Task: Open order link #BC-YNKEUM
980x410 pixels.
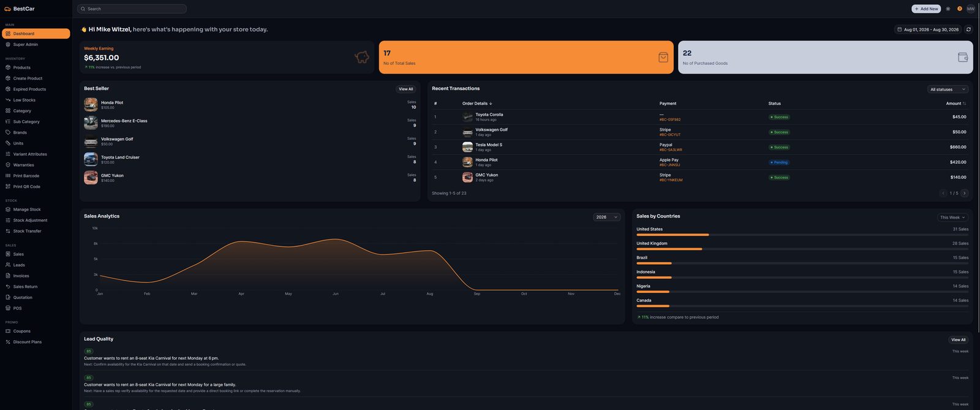Action: (x=671, y=180)
